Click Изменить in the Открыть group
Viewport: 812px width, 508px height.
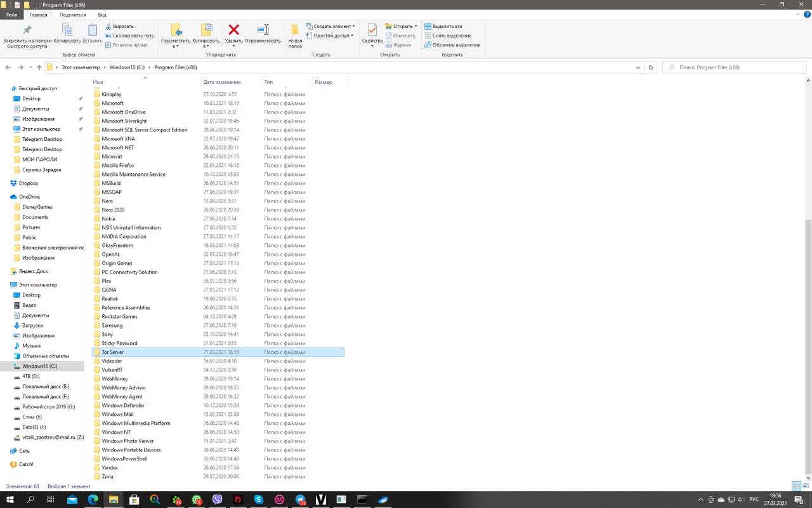click(400, 36)
